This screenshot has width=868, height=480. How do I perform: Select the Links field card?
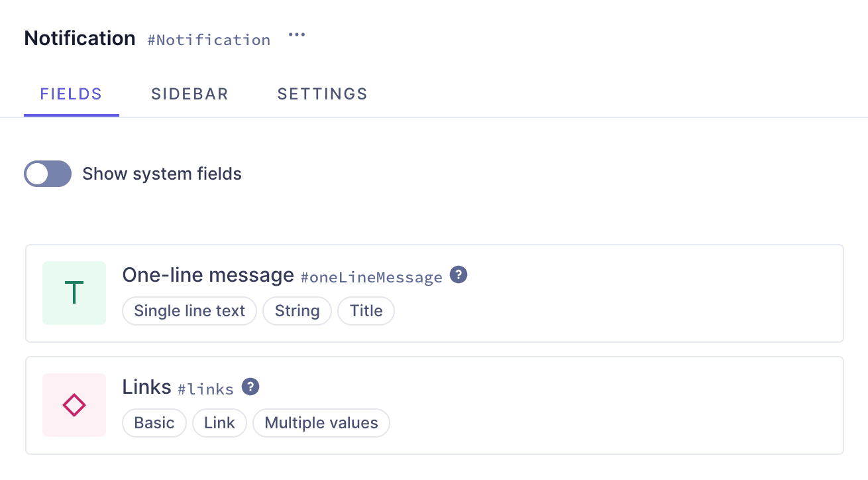point(596,404)
